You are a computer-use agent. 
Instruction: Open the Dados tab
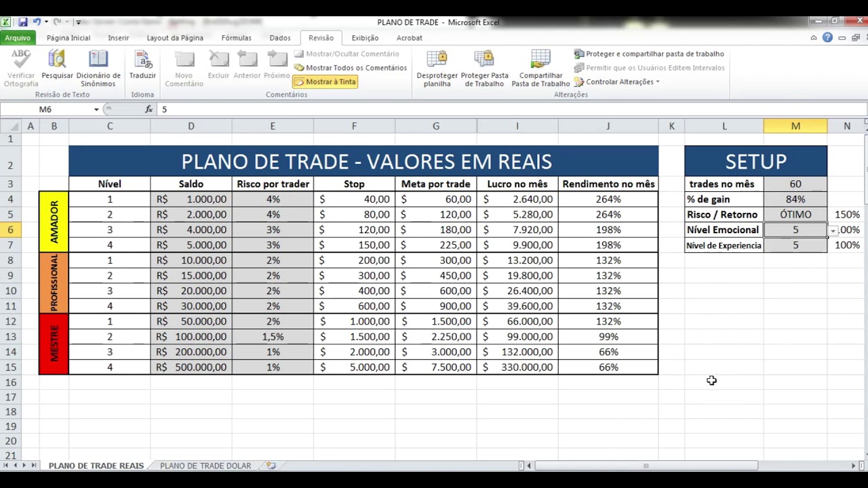point(279,38)
